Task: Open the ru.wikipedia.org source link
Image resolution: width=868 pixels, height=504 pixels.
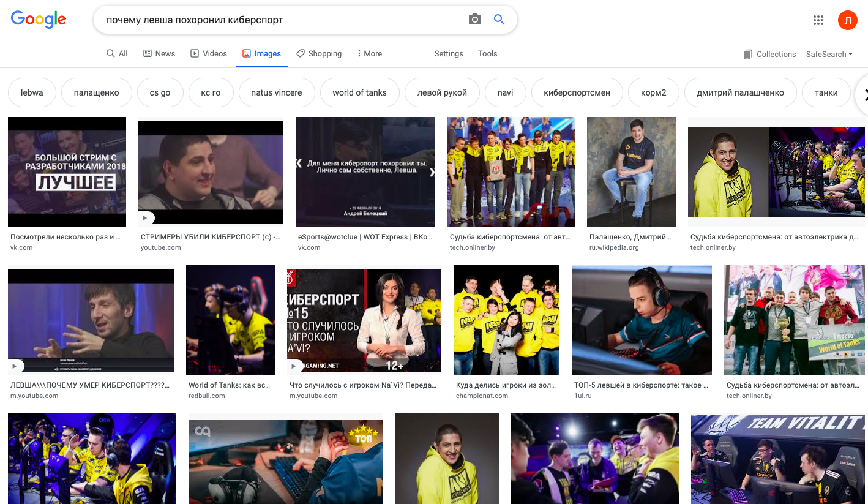Action: [614, 247]
